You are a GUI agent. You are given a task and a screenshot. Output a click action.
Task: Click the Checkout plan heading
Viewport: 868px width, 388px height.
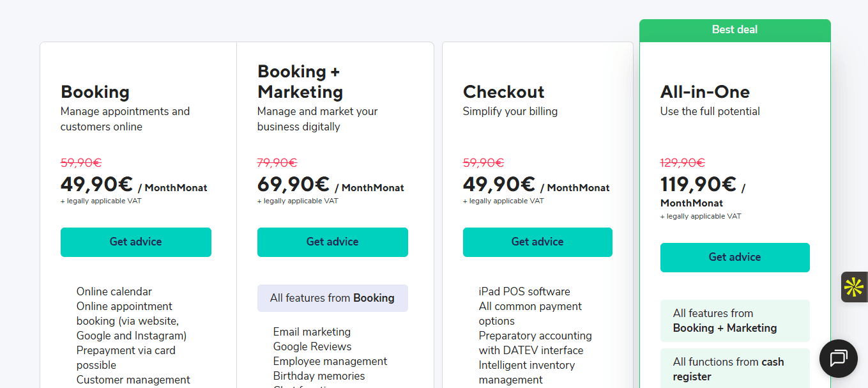[503, 92]
